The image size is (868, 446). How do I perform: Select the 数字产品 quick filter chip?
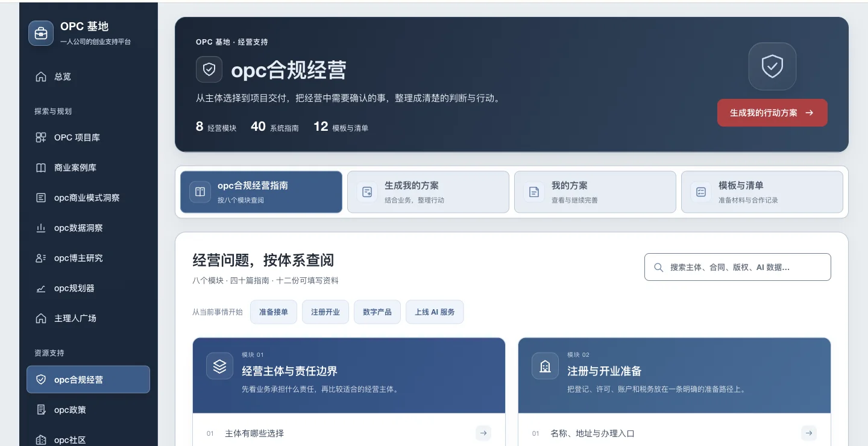(377, 312)
